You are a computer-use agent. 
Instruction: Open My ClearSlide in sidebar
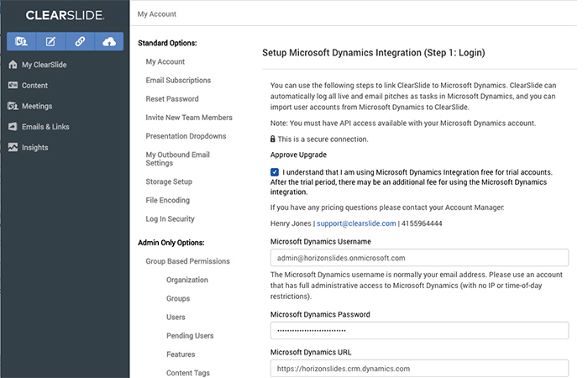(44, 65)
